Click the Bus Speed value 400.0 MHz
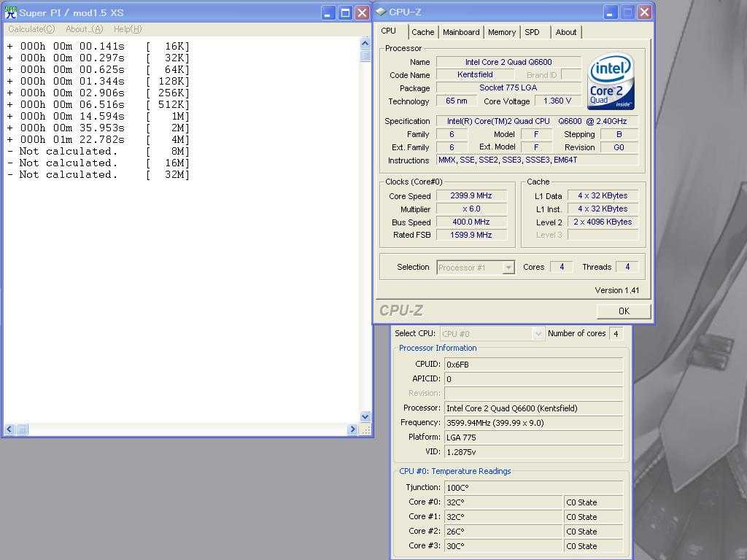 pyautogui.click(x=471, y=222)
